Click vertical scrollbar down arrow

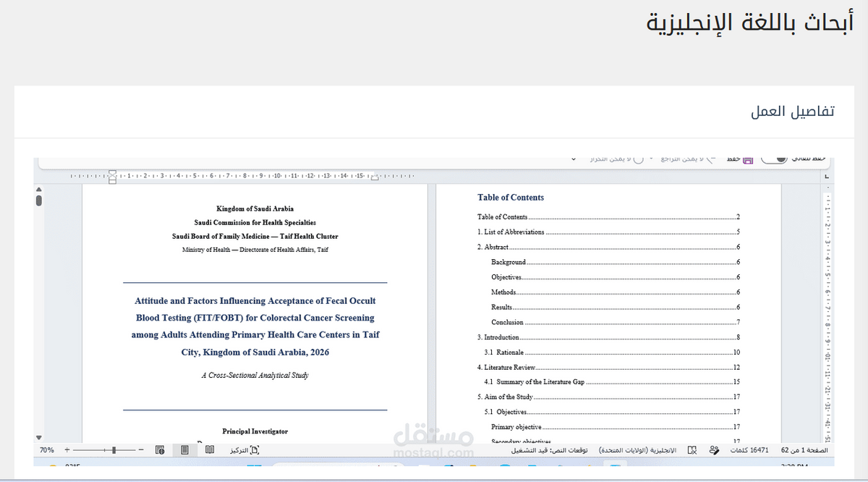(39, 437)
